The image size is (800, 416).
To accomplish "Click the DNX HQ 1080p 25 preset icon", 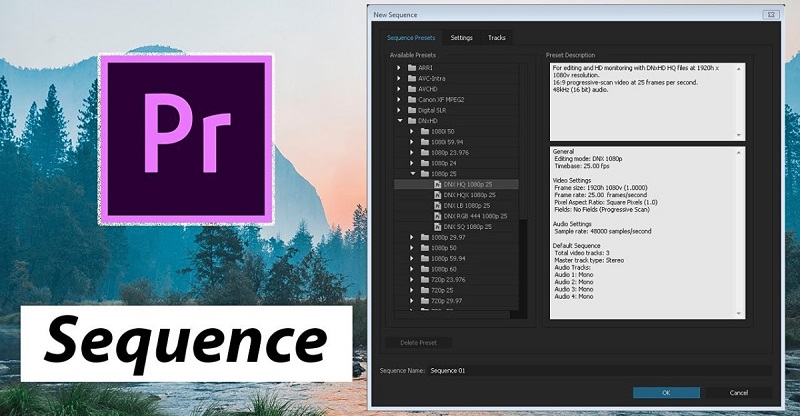I will 437,184.
